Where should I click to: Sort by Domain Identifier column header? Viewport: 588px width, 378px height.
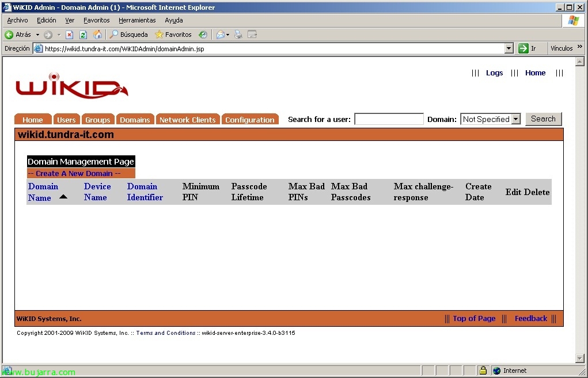145,192
